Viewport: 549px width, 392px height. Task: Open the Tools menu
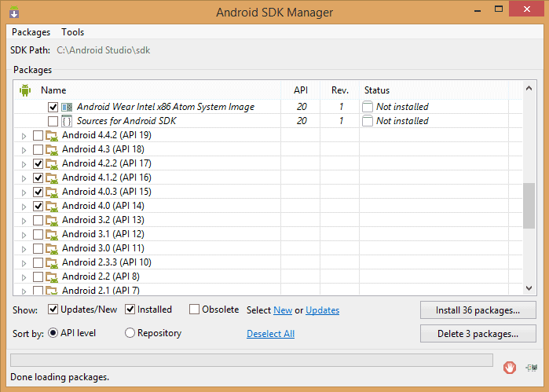(x=73, y=32)
